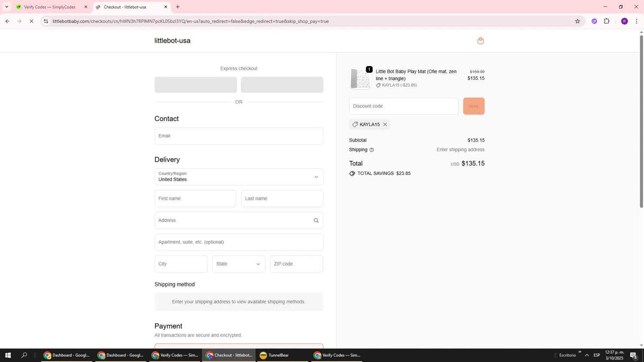Open TunnelBear from the taskbar
This screenshot has height=362, width=644.
point(283,355)
